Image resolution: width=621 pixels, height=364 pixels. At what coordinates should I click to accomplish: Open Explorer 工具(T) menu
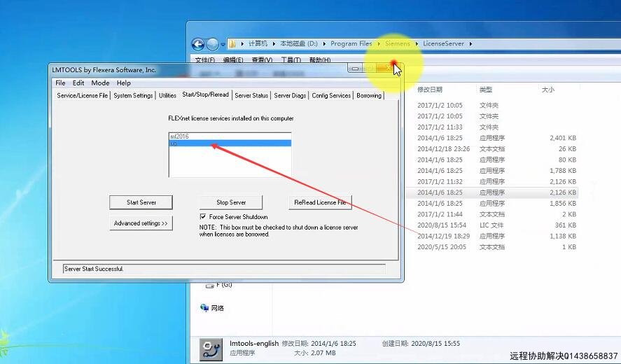(x=291, y=59)
